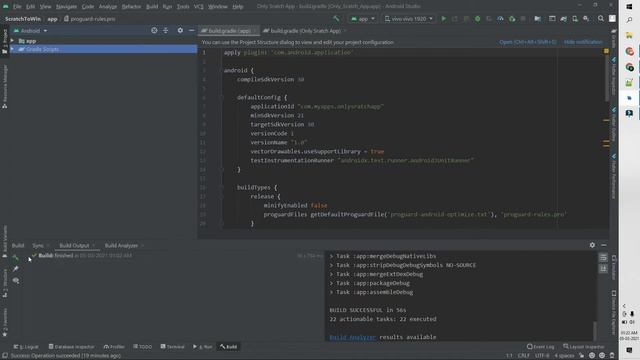640x360 pixels.
Task: Click the Hide notification link
Action: tap(583, 42)
